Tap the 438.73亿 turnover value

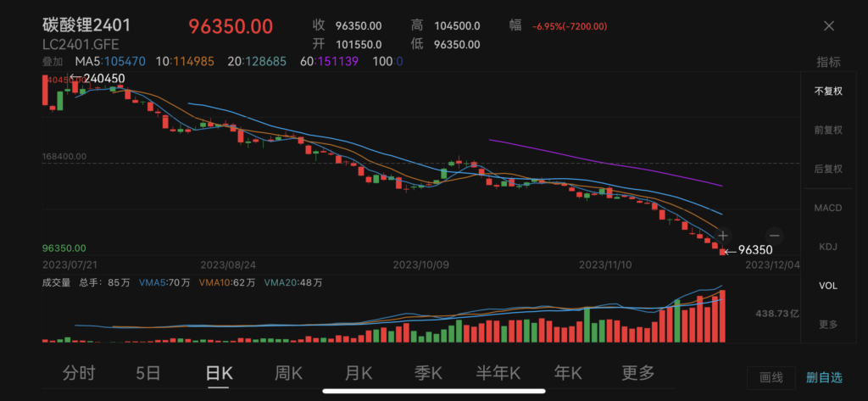click(778, 314)
